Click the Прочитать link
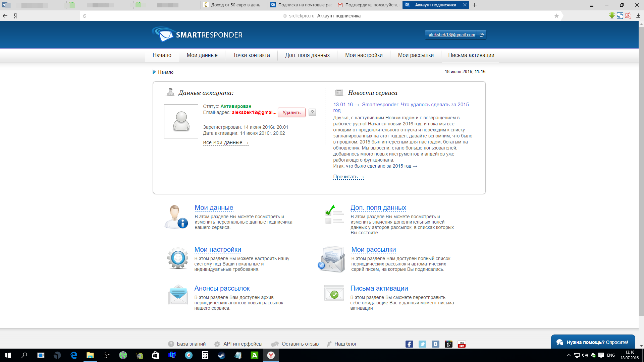644x362 pixels. (348, 177)
